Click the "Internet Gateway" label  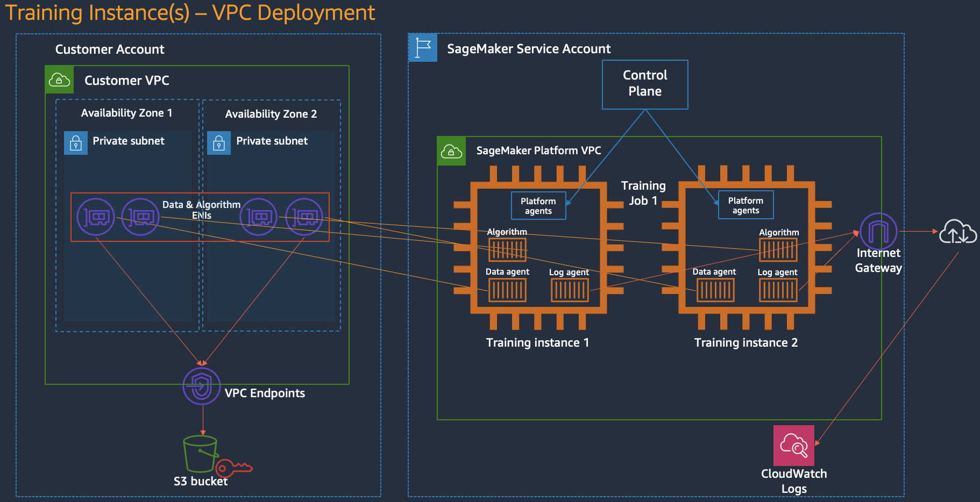(878, 260)
